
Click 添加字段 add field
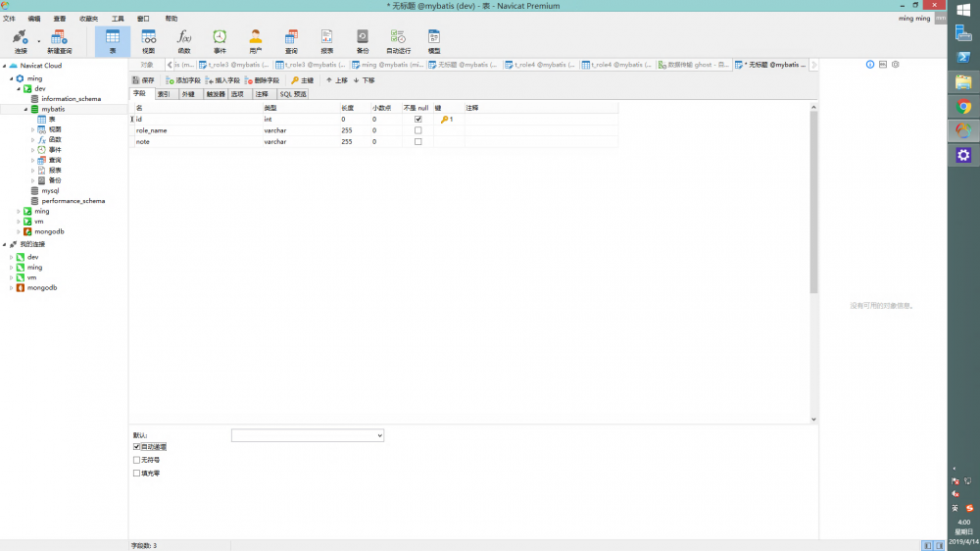click(x=183, y=80)
